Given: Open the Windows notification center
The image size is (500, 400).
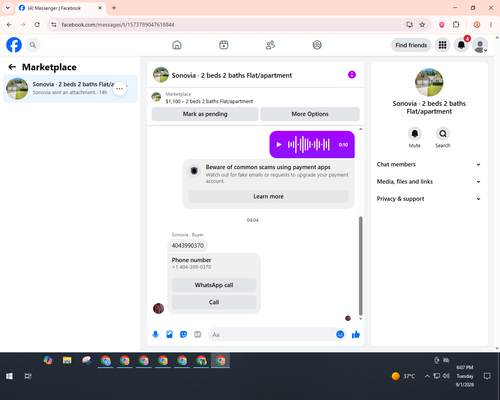Looking at the screenshot, I should (x=487, y=376).
